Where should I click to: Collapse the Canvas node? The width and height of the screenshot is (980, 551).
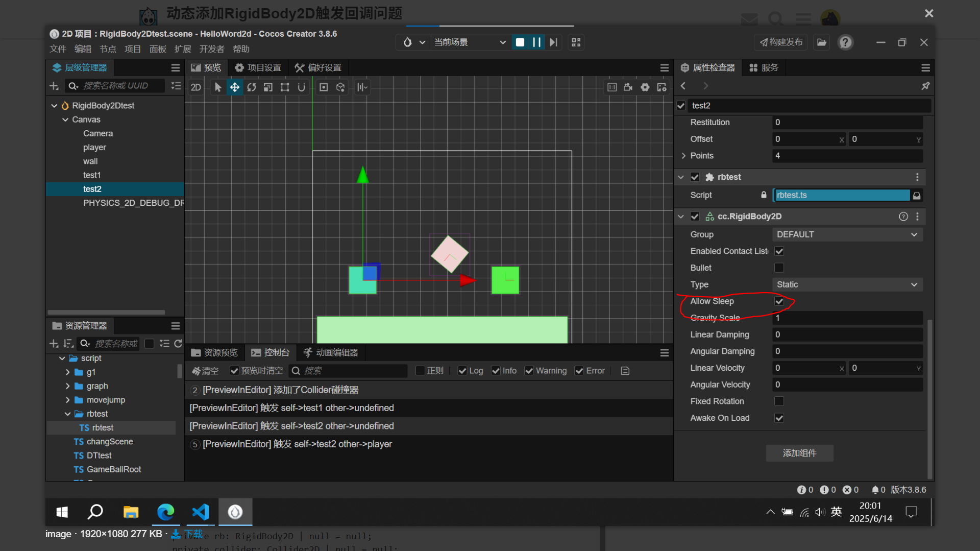(x=65, y=119)
